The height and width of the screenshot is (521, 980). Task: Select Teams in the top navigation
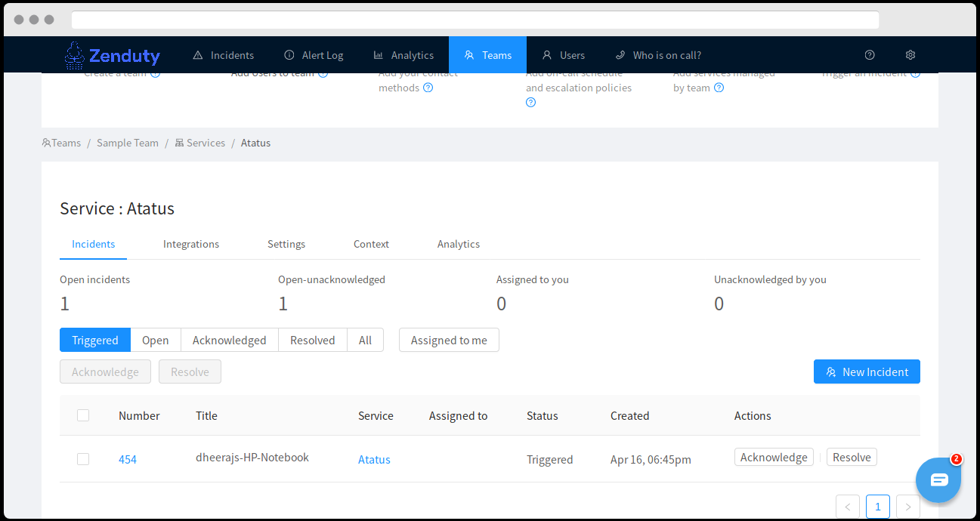click(488, 55)
